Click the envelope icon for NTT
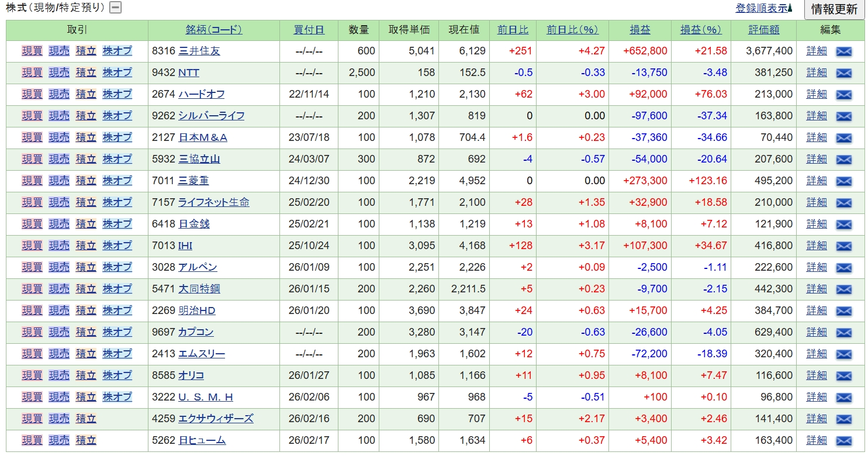The image size is (868, 459). (x=843, y=73)
